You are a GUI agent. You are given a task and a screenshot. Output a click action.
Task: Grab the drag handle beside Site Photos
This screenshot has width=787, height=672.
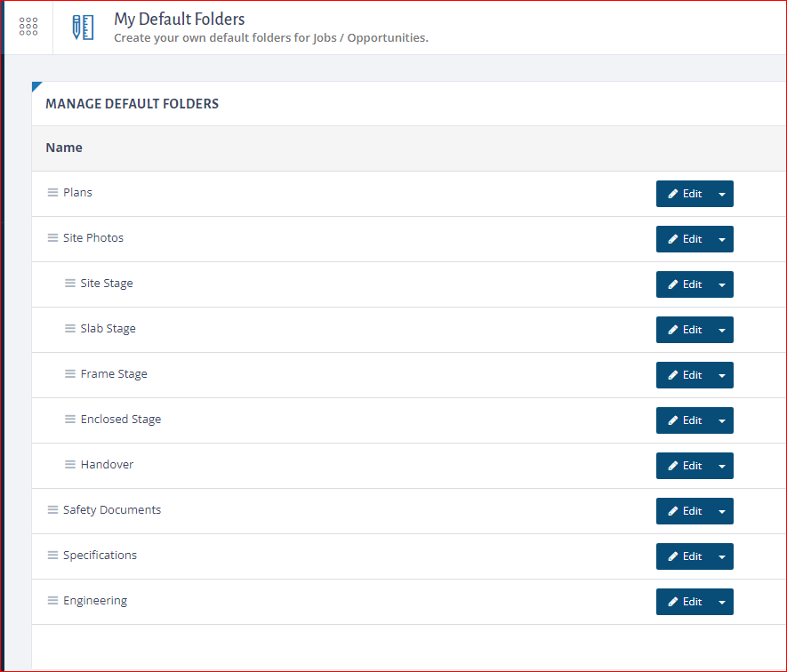coord(52,238)
